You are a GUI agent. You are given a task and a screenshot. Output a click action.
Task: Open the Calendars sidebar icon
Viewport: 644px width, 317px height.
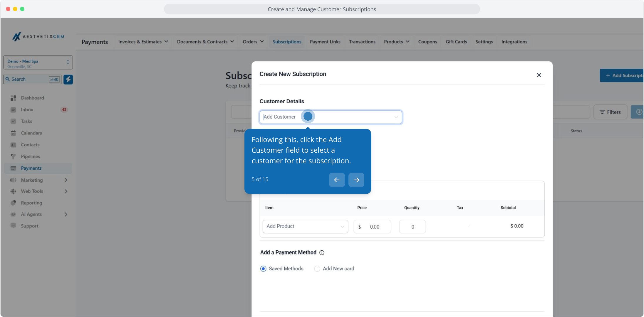pos(13,133)
